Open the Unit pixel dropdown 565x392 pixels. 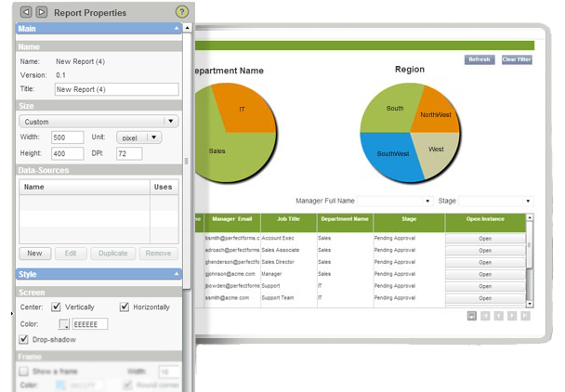click(x=139, y=137)
